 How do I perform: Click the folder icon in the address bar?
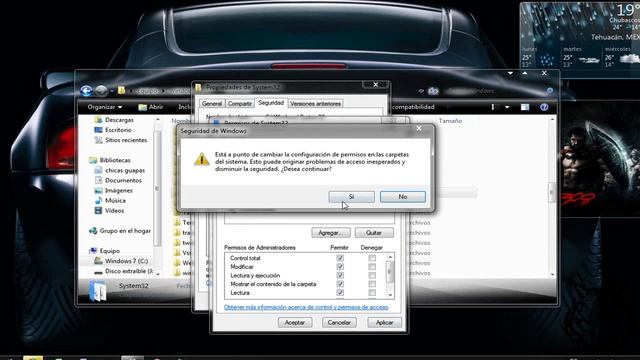122,90
